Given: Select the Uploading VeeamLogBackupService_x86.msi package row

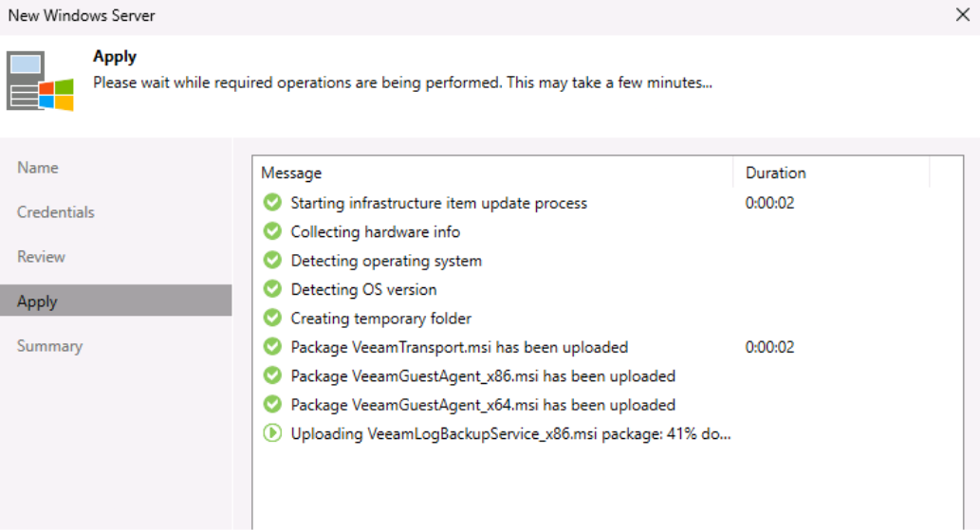Looking at the screenshot, I should click(607, 433).
